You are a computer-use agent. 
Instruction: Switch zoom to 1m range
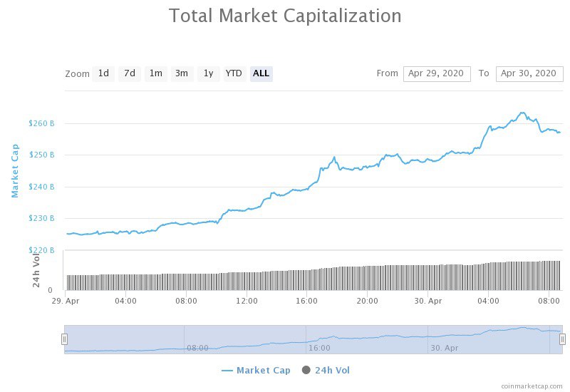pyautogui.click(x=155, y=73)
